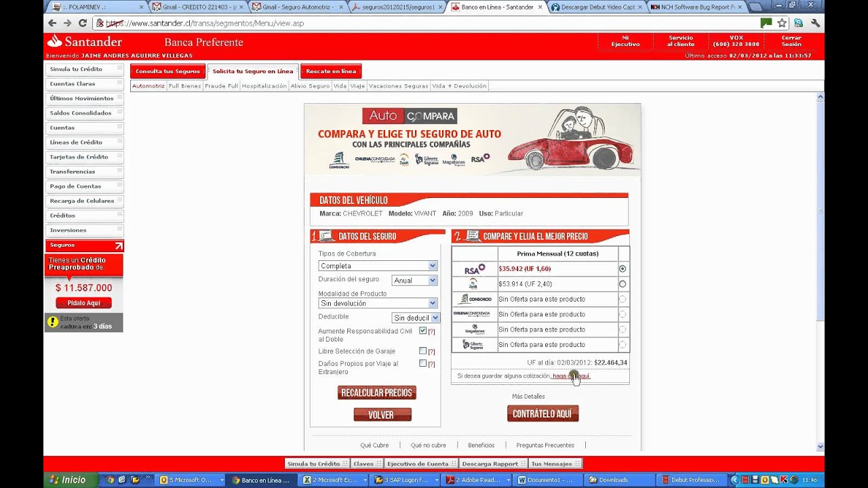Open help for Aumente Responsabilidad Civil
The height and width of the screenshot is (488, 868).
coord(431,331)
